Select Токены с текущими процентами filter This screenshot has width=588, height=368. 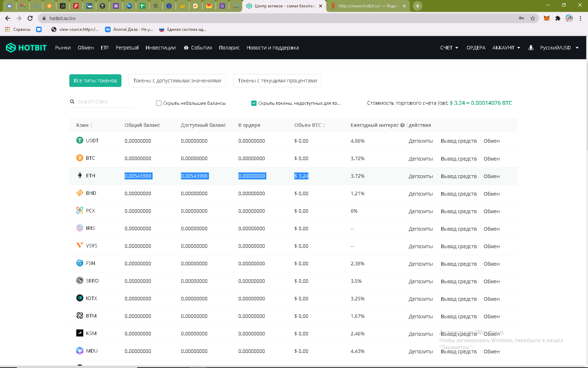278,81
